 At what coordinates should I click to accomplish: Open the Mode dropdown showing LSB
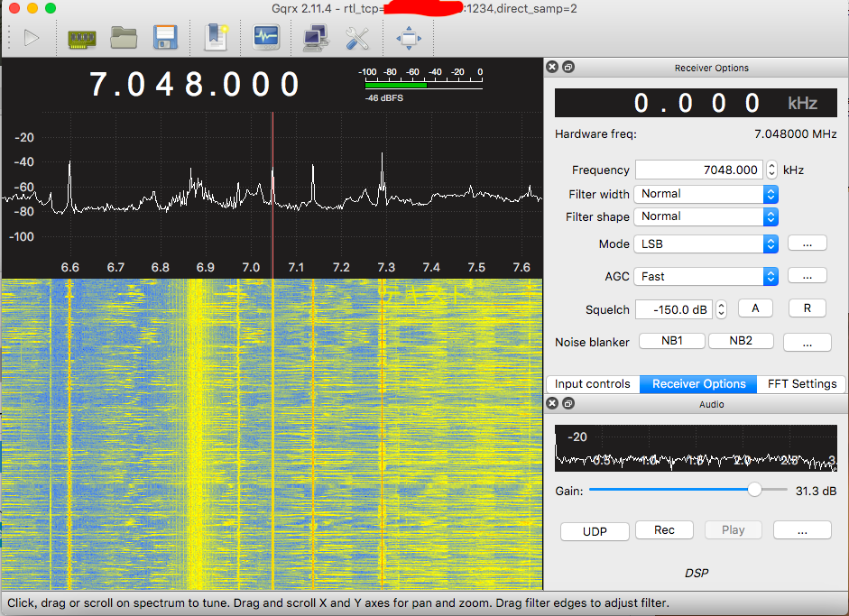(706, 244)
